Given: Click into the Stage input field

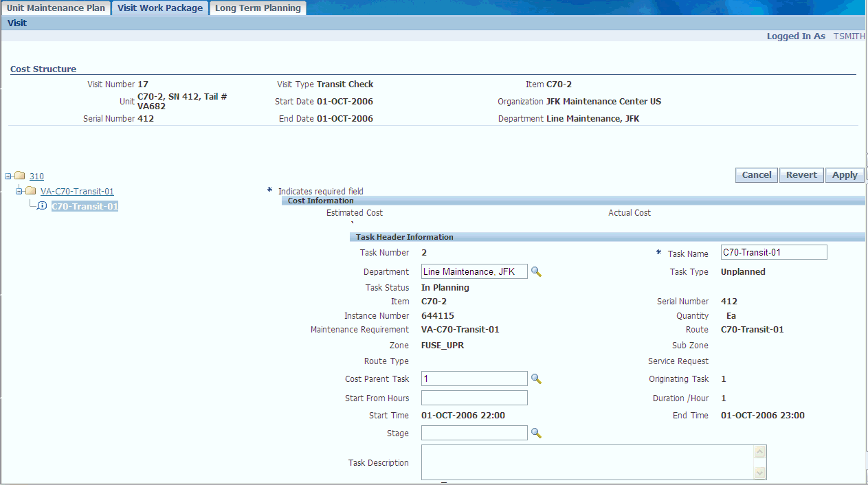Looking at the screenshot, I should (x=474, y=433).
